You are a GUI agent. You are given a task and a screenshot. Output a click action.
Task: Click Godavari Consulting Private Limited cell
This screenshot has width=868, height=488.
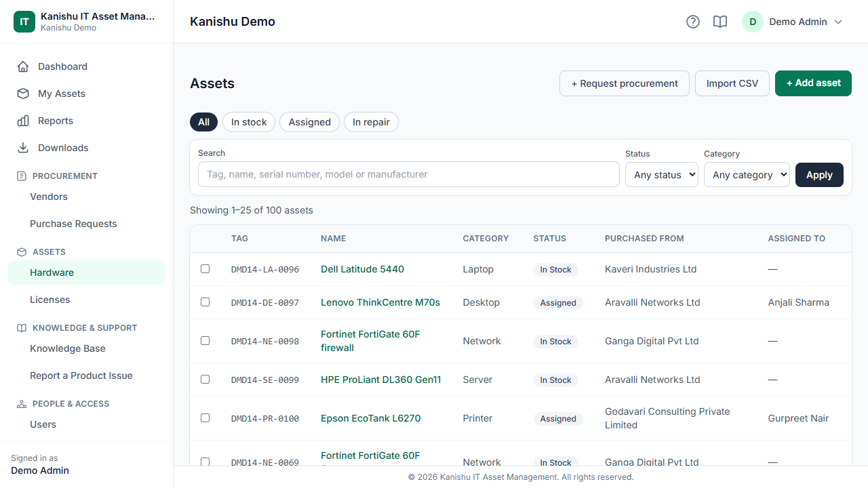667,418
